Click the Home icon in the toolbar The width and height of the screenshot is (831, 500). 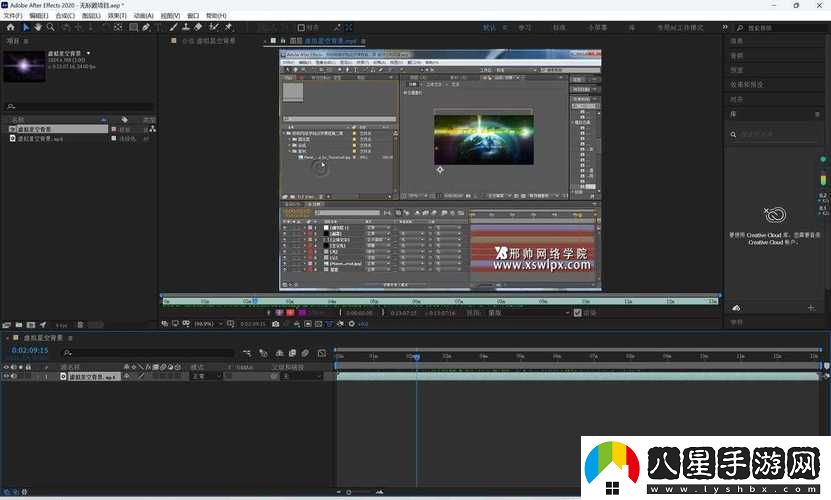8,27
